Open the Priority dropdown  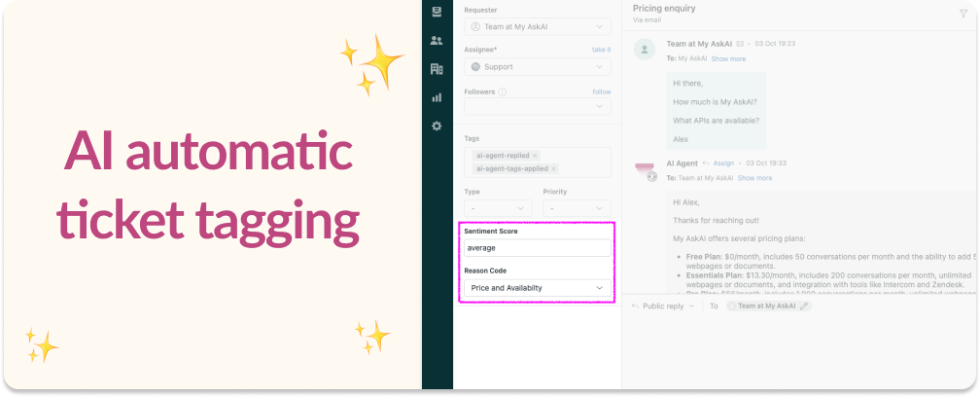click(577, 208)
